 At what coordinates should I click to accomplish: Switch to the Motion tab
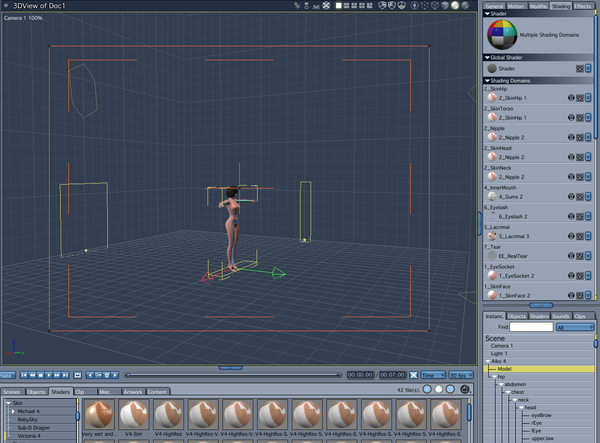tap(516, 6)
